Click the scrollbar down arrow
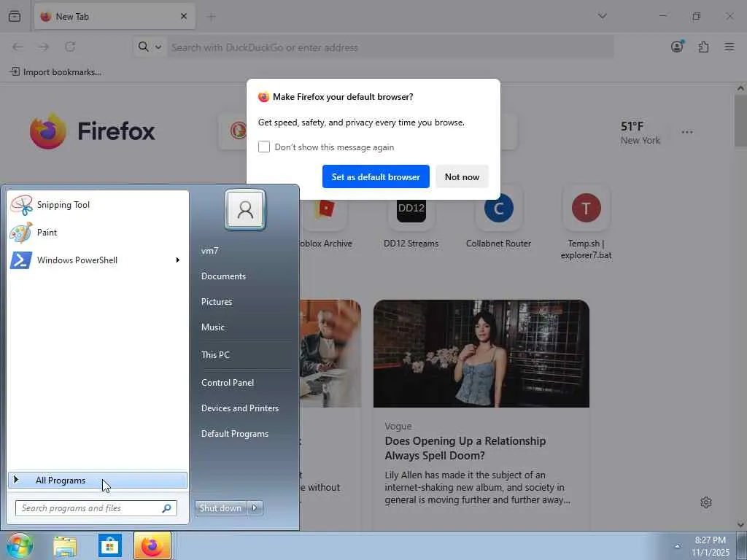 click(741, 525)
